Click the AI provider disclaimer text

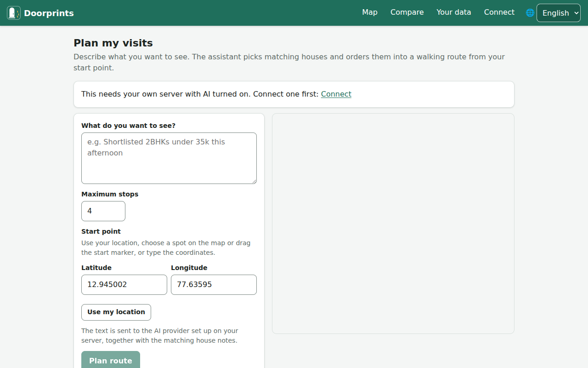160,336
